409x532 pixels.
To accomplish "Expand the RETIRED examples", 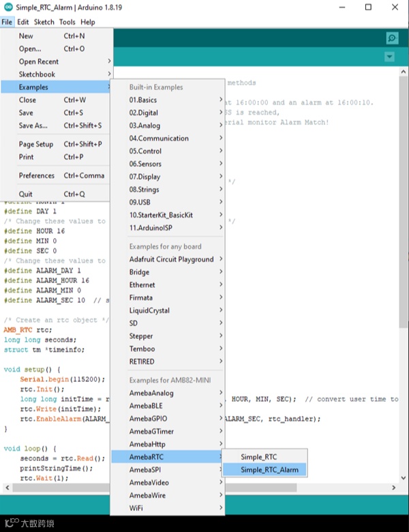I will pos(168,361).
